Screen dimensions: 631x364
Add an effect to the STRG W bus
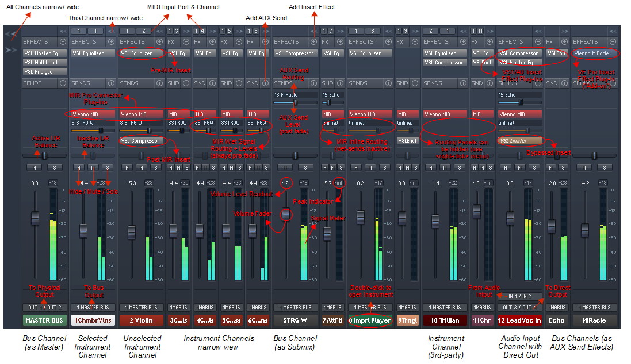click(313, 41)
